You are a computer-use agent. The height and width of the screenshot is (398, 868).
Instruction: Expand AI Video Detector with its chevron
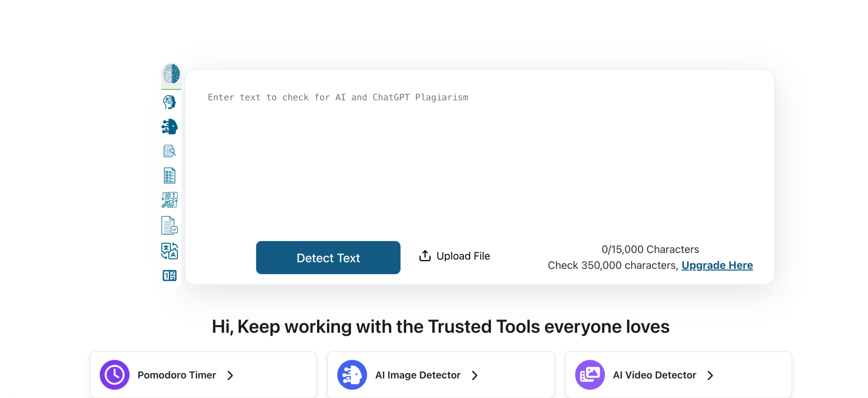pyautogui.click(x=710, y=375)
